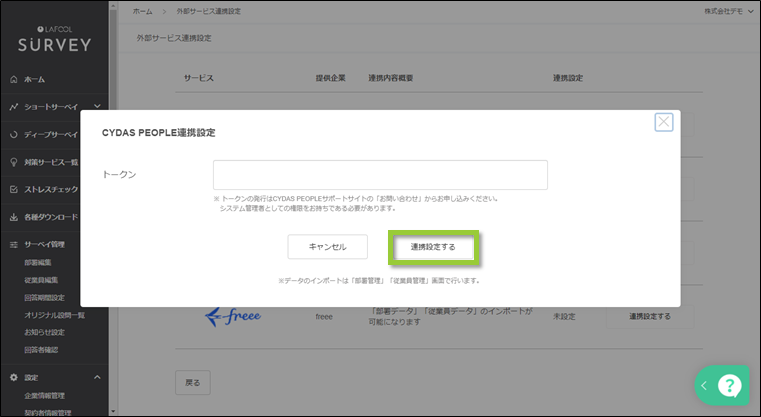Viewport: 761px width, 417px height.
Task: Close the CYDAS PEOPLE連携設定 dialog with X
Action: [663, 122]
